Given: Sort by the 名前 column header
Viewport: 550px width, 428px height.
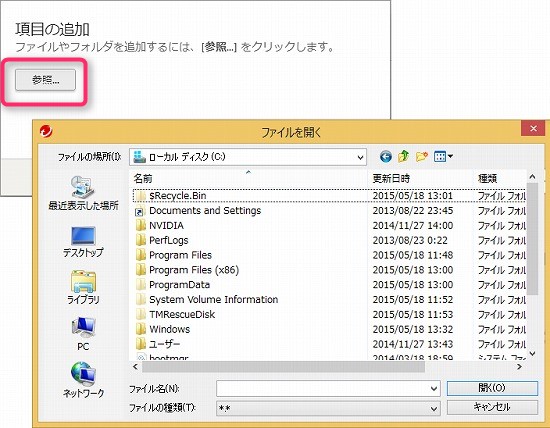Looking at the screenshot, I should click(143, 179).
